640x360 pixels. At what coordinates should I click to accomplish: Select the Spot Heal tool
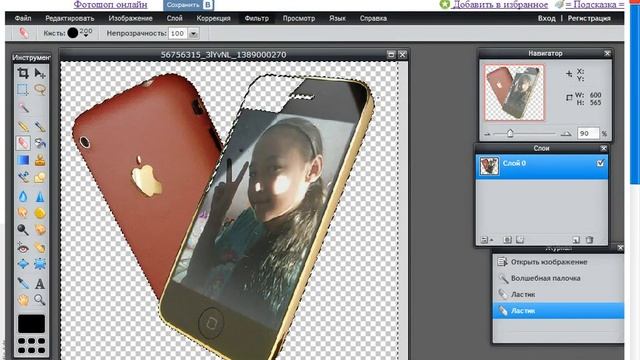(x=40, y=247)
